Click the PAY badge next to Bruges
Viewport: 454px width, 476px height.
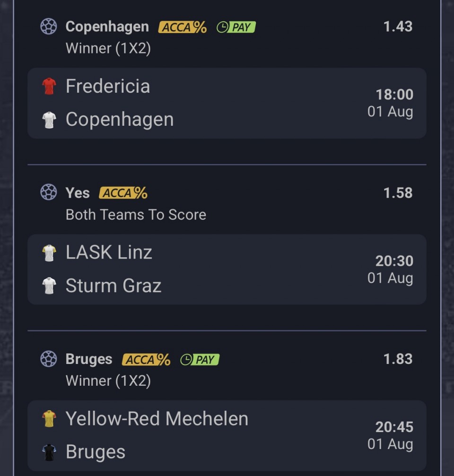click(200, 359)
